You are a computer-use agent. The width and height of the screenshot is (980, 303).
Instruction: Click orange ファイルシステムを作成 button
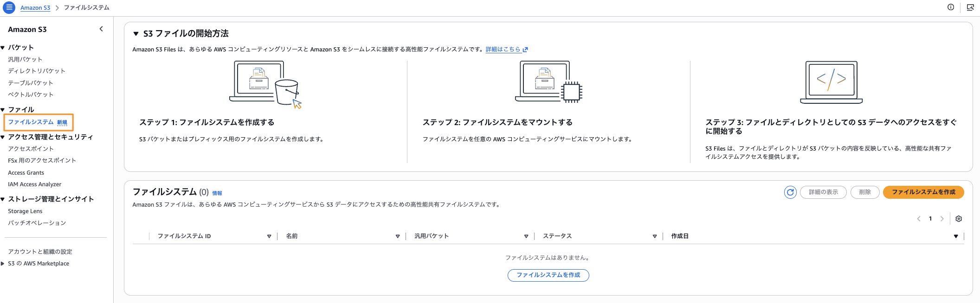(x=923, y=192)
